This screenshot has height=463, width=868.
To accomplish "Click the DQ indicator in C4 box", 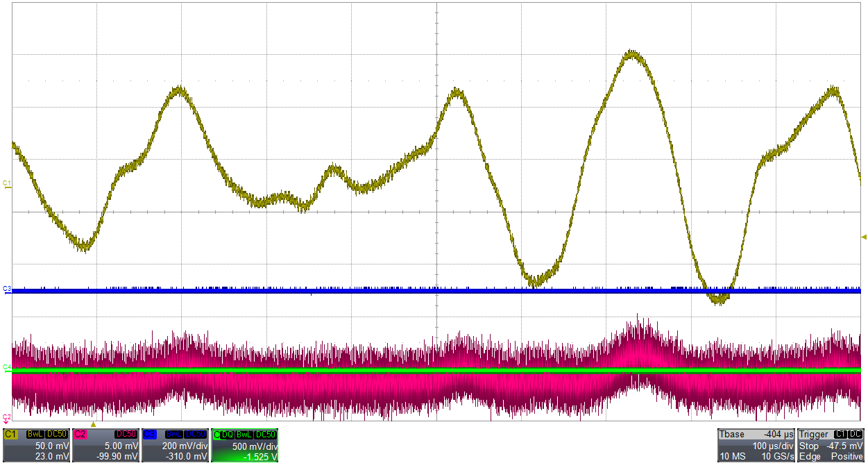I will (x=227, y=435).
